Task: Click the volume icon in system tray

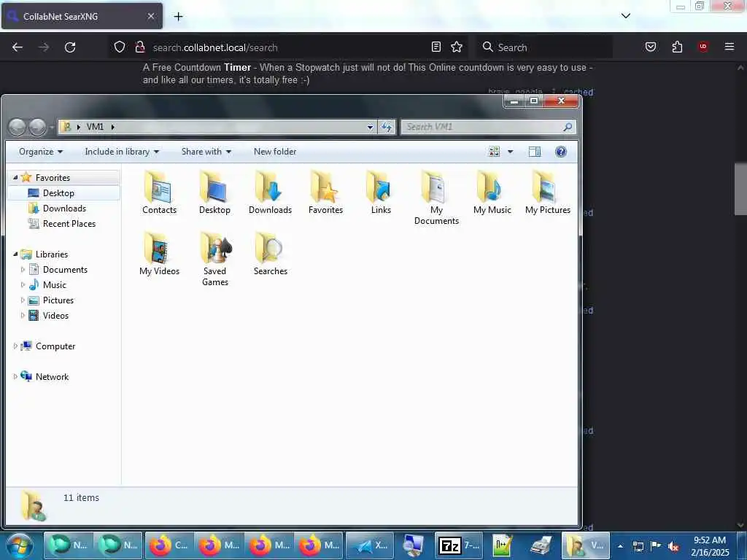Action: click(673, 546)
